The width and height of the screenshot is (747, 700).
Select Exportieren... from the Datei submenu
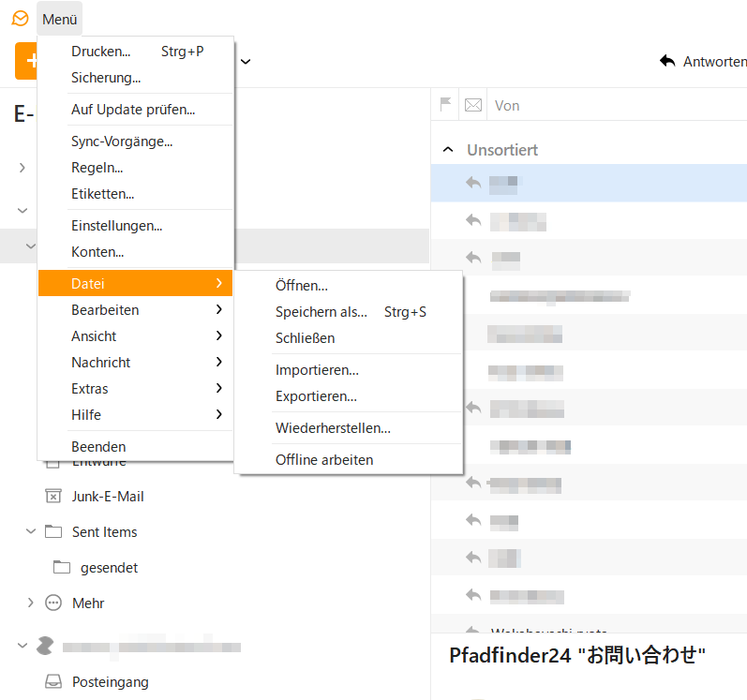click(316, 396)
